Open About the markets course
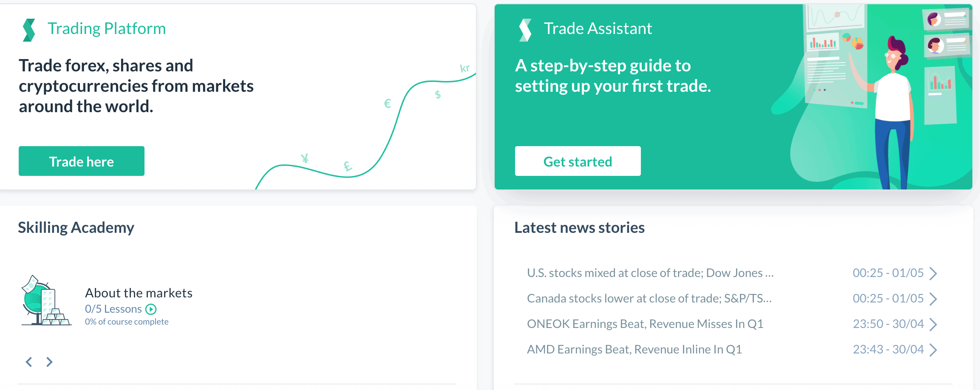This screenshot has width=980, height=390. tap(139, 293)
